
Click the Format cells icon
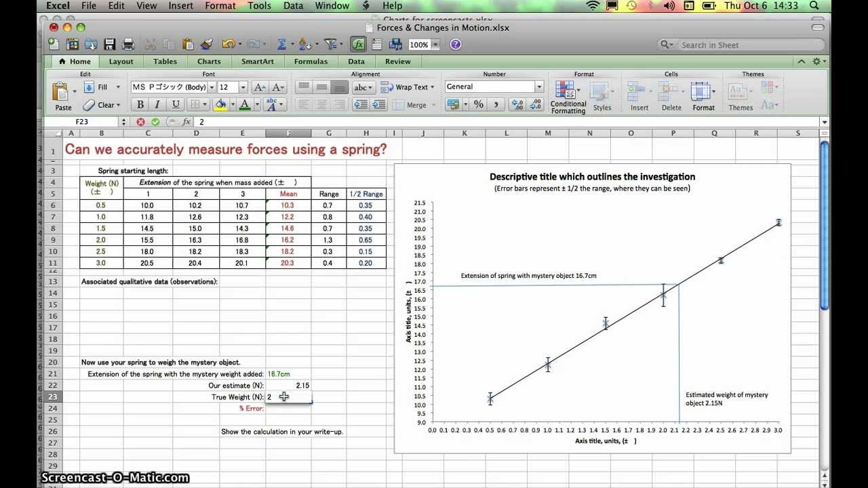[x=701, y=91]
